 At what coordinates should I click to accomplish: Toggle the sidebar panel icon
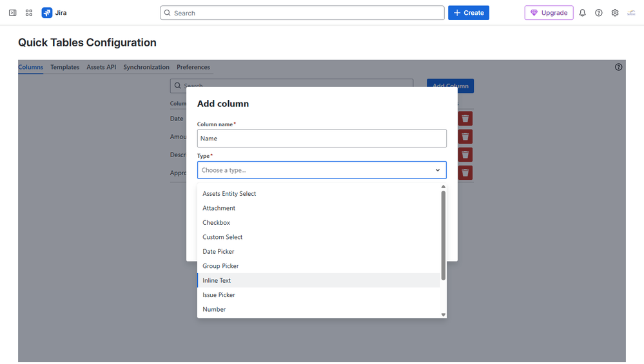coord(13,13)
